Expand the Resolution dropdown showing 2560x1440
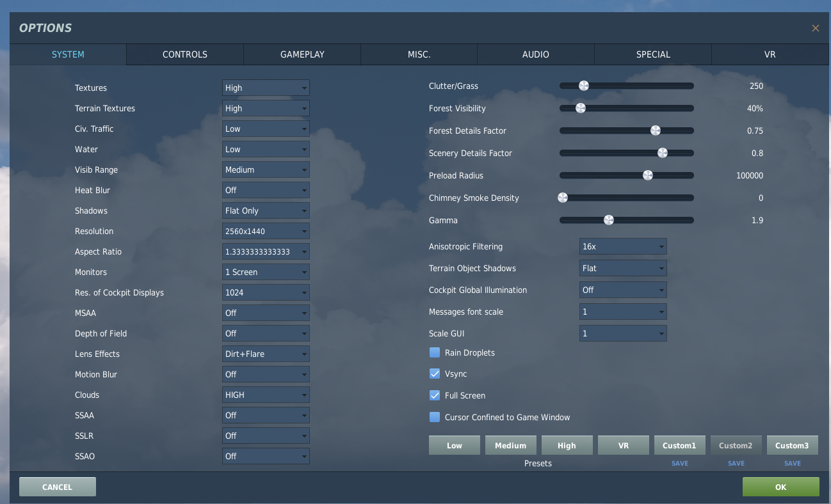This screenshot has width=831, height=504. click(266, 231)
